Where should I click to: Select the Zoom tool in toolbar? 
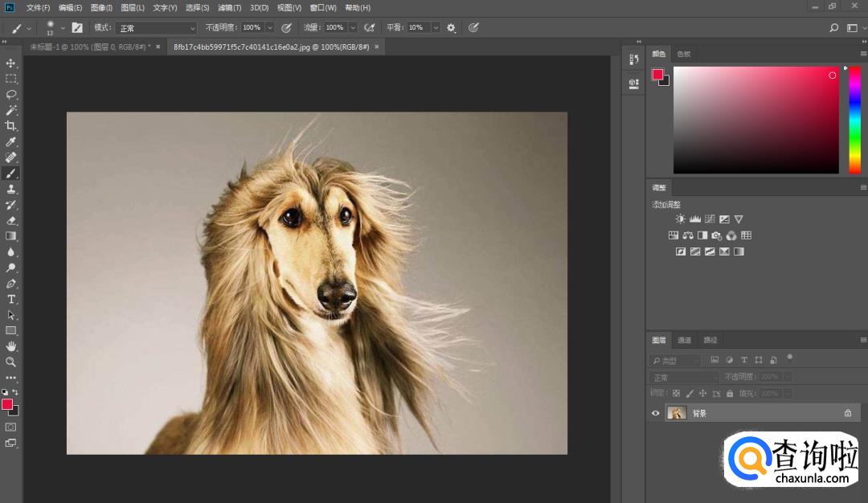tap(11, 362)
